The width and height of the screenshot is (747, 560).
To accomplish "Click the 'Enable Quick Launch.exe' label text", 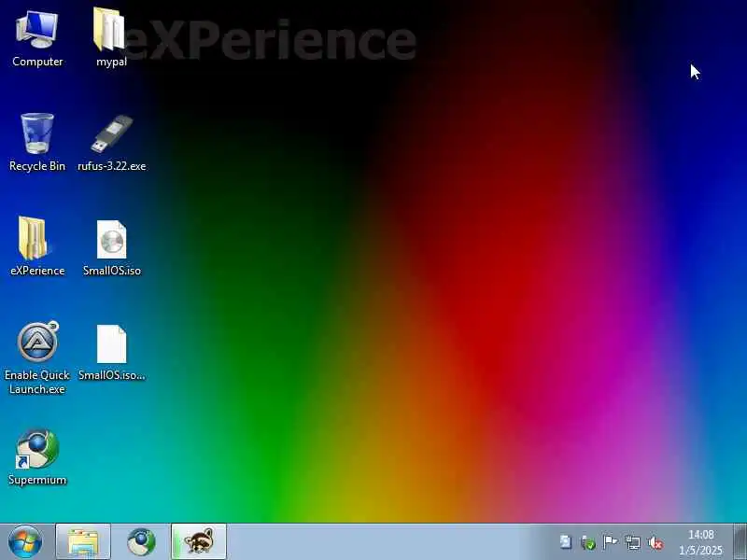I will [37, 382].
